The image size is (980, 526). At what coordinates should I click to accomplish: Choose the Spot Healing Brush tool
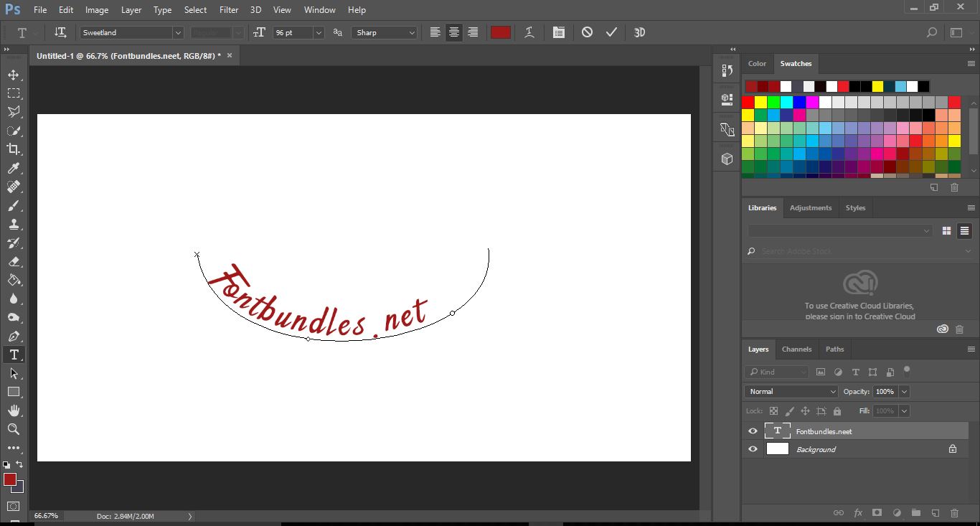coord(14,187)
